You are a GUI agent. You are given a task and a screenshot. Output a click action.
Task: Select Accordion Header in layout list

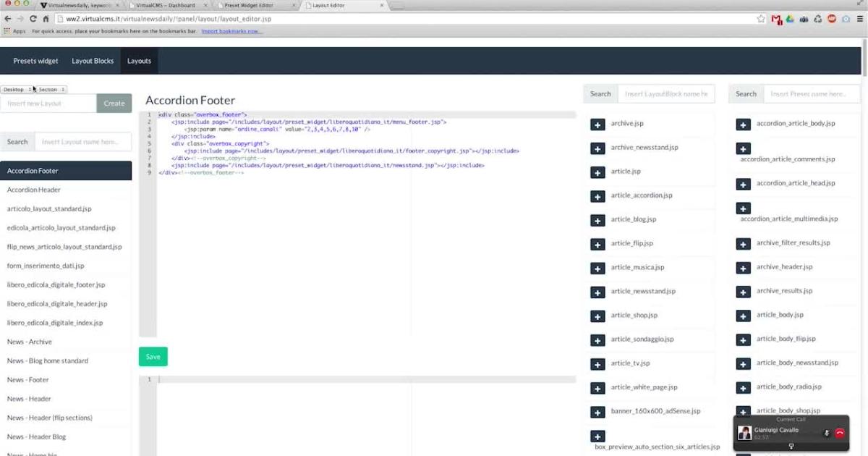click(34, 190)
